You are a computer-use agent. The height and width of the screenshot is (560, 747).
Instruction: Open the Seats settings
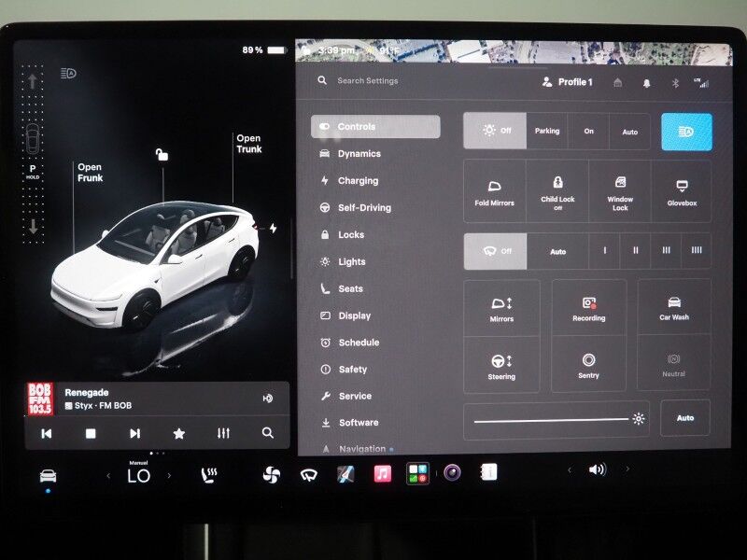point(342,288)
